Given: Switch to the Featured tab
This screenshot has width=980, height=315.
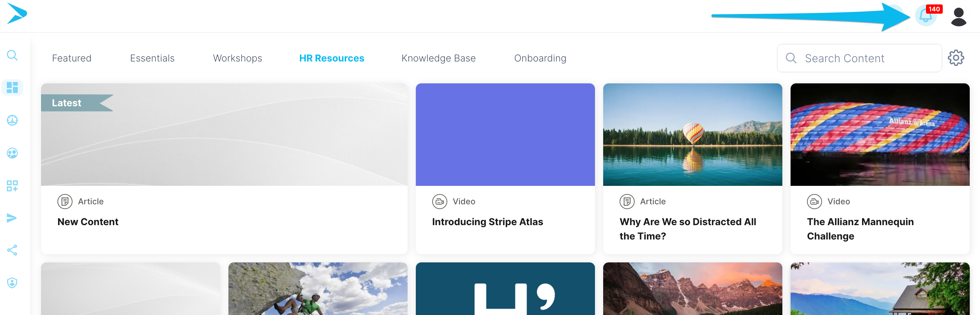Looking at the screenshot, I should [x=71, y=58].
